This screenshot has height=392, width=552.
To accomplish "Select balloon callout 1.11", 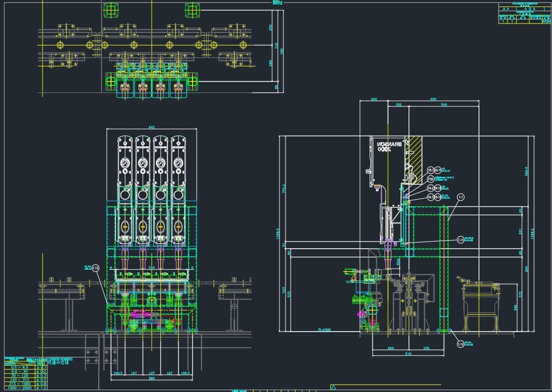I will 460,240.
